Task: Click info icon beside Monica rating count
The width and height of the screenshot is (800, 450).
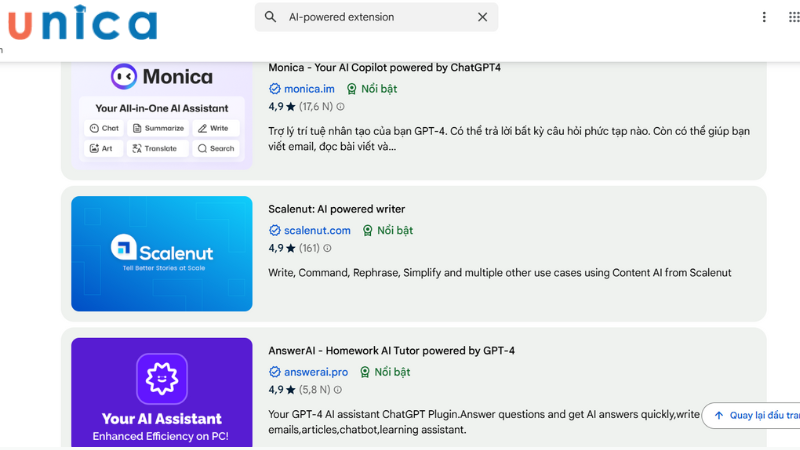Action: coord(340,107)
